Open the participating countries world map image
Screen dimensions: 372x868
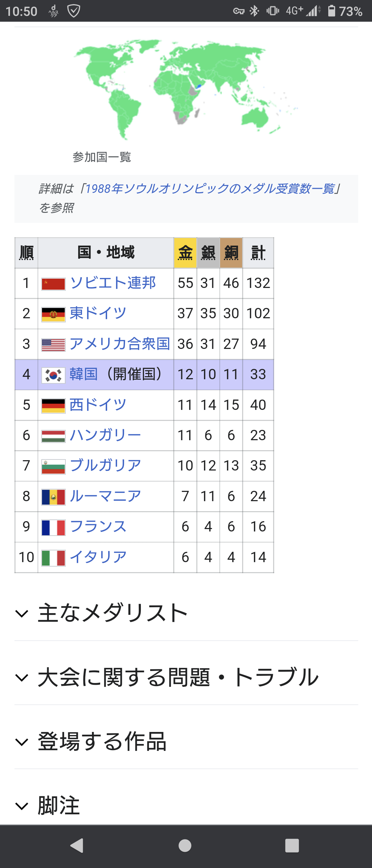point(186,90)
